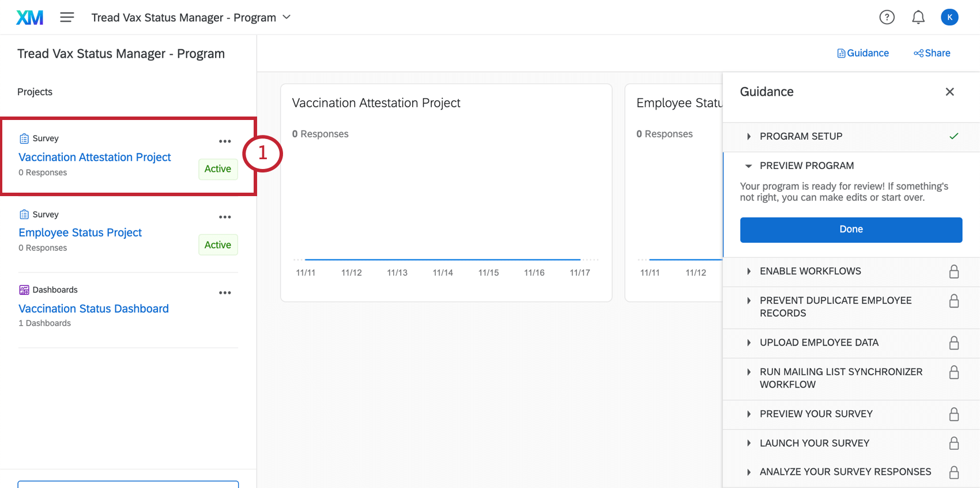Screen dimensions: 980x488
Task: Click lock icon beside PREVENT DUPLICATE EMPLOYEE RECORDS
Action: pos(954,301)
